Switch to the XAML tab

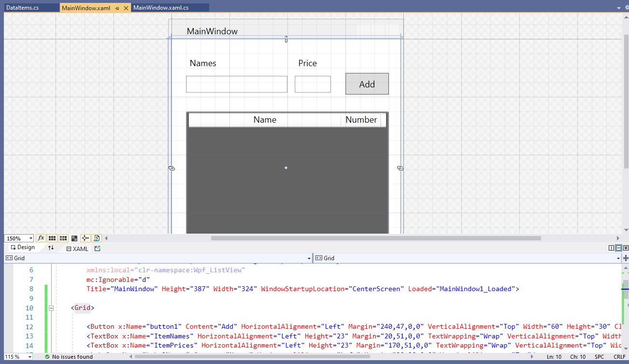pos(77,249)
